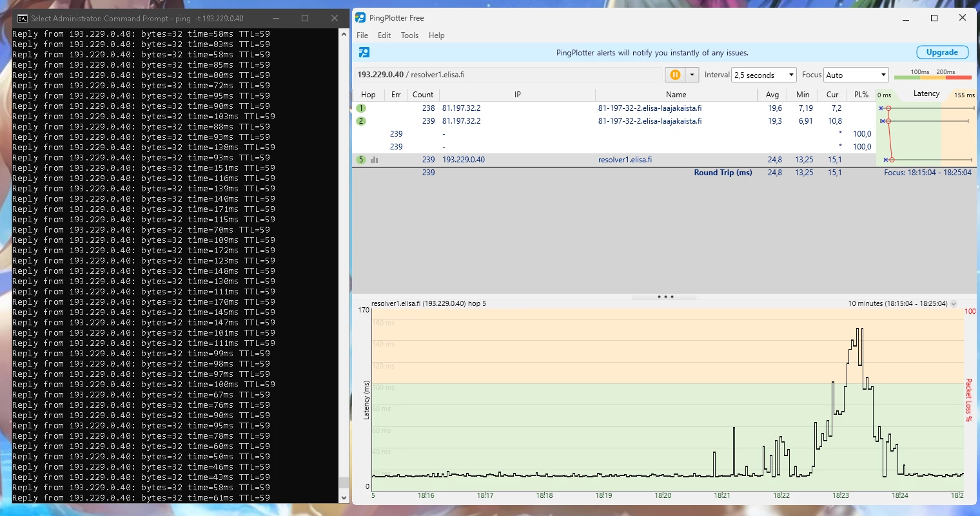Click the Latency (ms) axis label on the graph
The image size is (980, 516).
click(366, 400)
